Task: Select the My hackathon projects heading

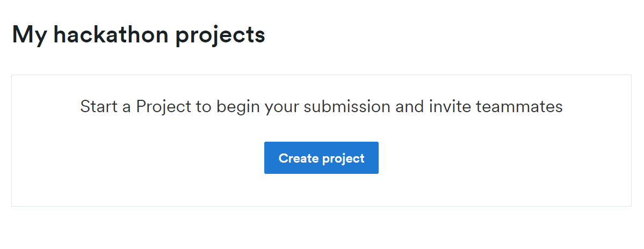Action: pos(139,34)
